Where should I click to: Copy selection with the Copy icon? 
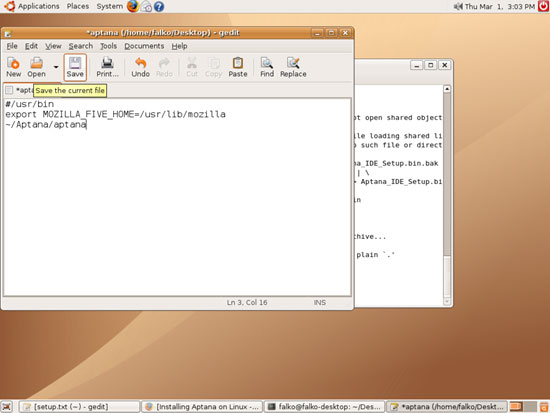click(214, 67)
